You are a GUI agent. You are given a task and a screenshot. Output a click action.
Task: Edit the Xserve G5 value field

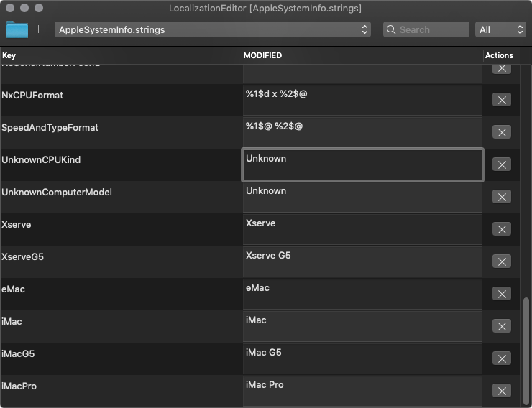(x=362, y=261)
